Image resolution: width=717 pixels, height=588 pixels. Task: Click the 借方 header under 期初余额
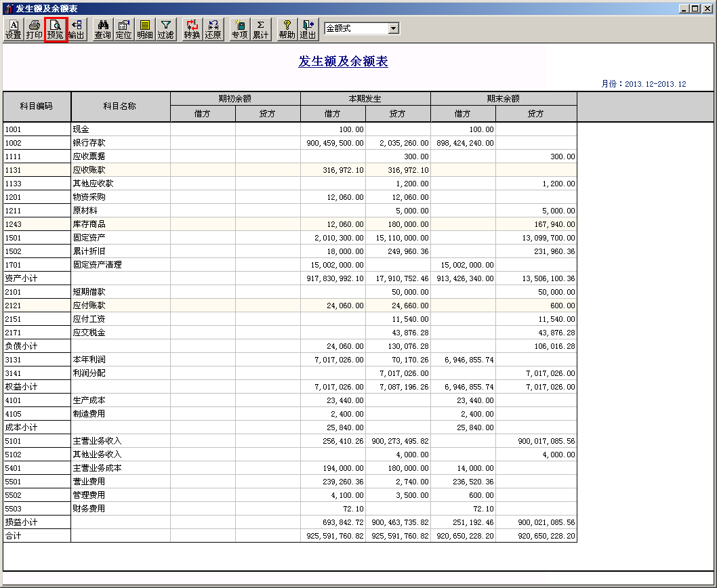[203, 113]
